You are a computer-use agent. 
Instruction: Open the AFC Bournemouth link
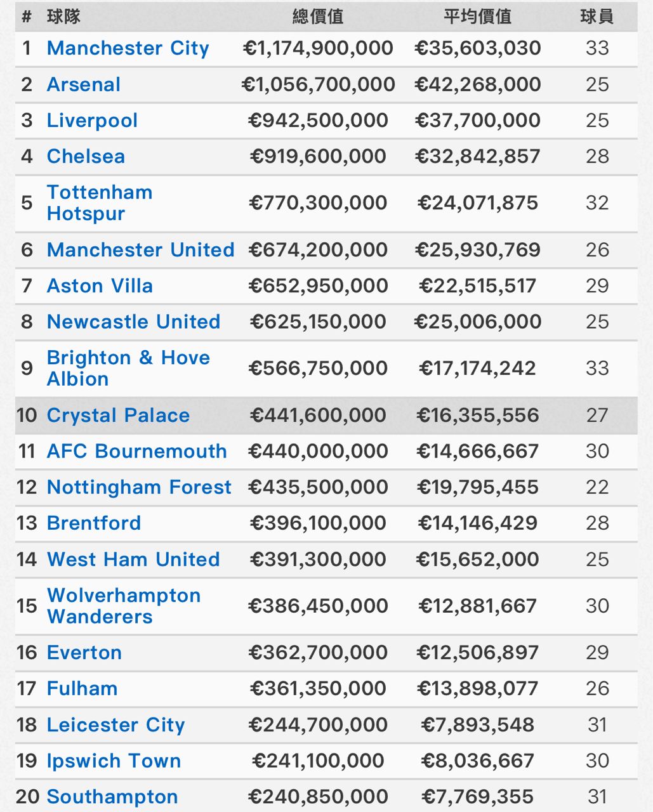click(136, 451)
